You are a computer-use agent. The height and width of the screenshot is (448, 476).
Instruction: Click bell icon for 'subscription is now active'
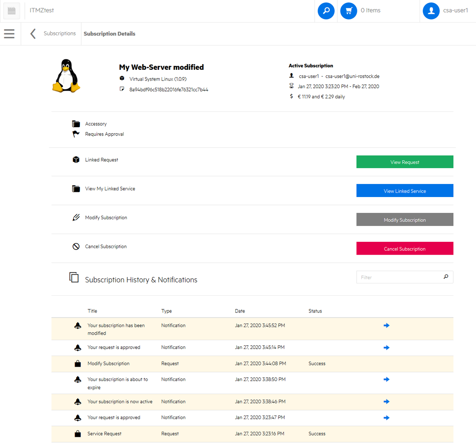coord(78,402)
